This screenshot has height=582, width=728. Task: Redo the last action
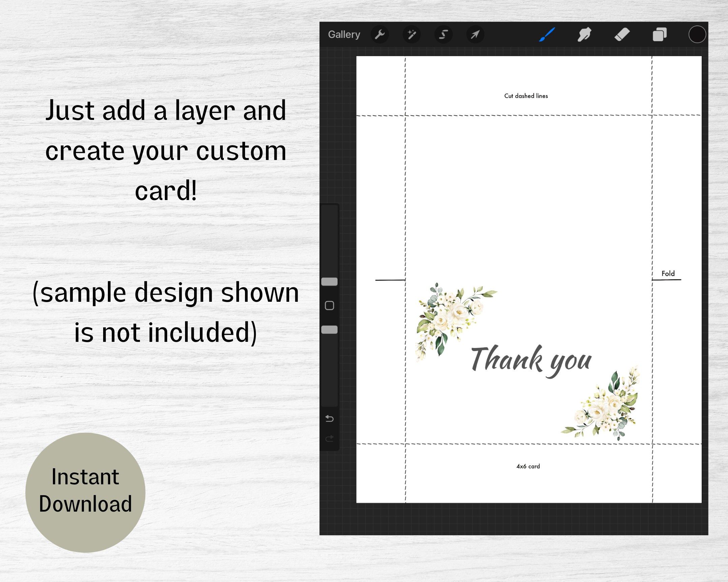(x=329, y=439)
